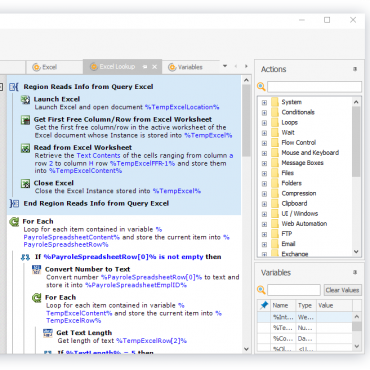Select the Excel Lookup tab
Image resolution: width=370 pixels, height=370 pixels.
pyautogui.click(x=122, y=67)
